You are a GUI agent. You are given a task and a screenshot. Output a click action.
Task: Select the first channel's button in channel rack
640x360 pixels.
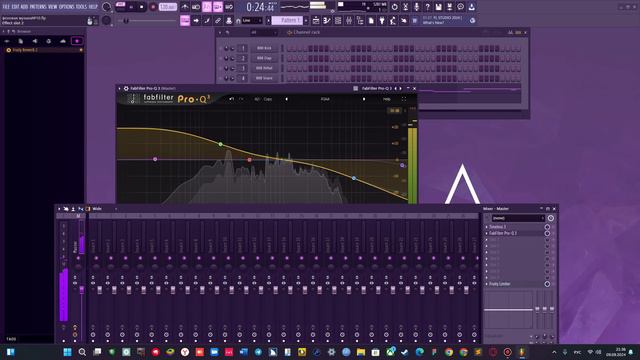point(264,48)
